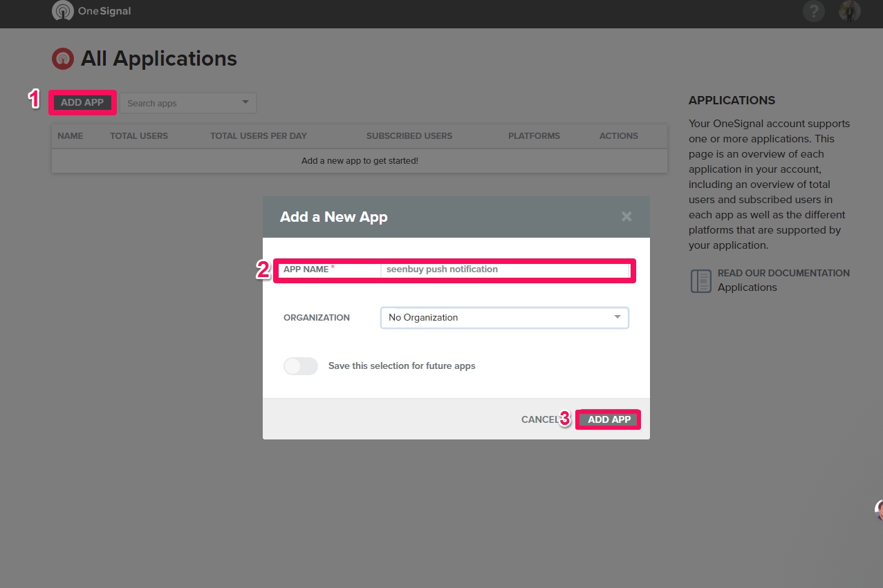Open READ OUR DOCUMENTATION link

click(x=783, y=273)
